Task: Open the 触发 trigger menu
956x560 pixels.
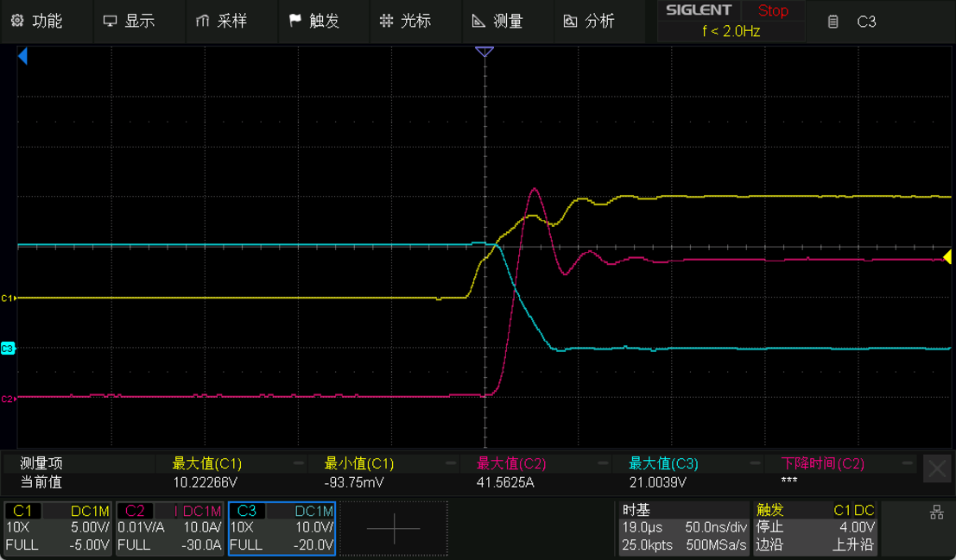Action: point(314,21)
